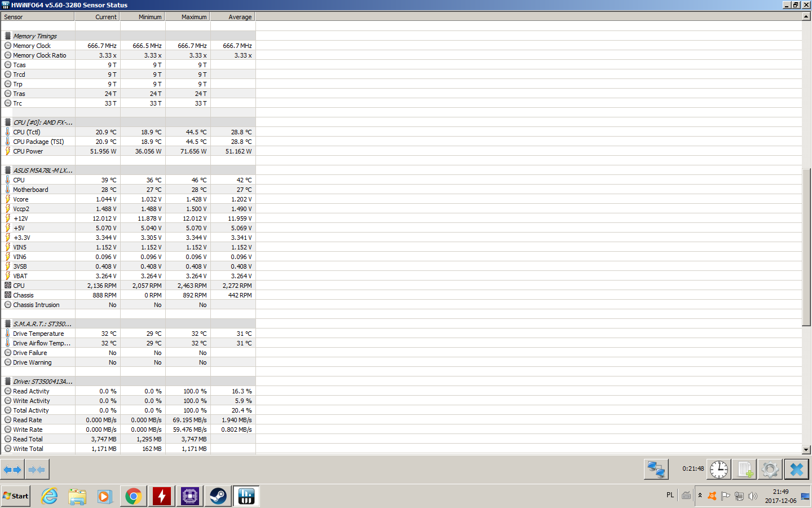Click the vertical scrollbar thumb
This screenshot has height=508, width=812.
[x=806, y=247]
